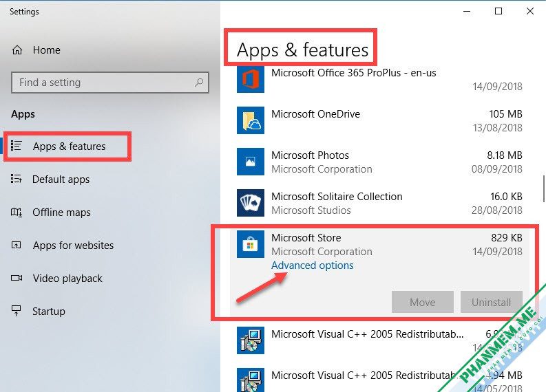The height and width of the screenshot is (392, 546).
Task: Minimize the Settings window
Action: pos(467,11)
